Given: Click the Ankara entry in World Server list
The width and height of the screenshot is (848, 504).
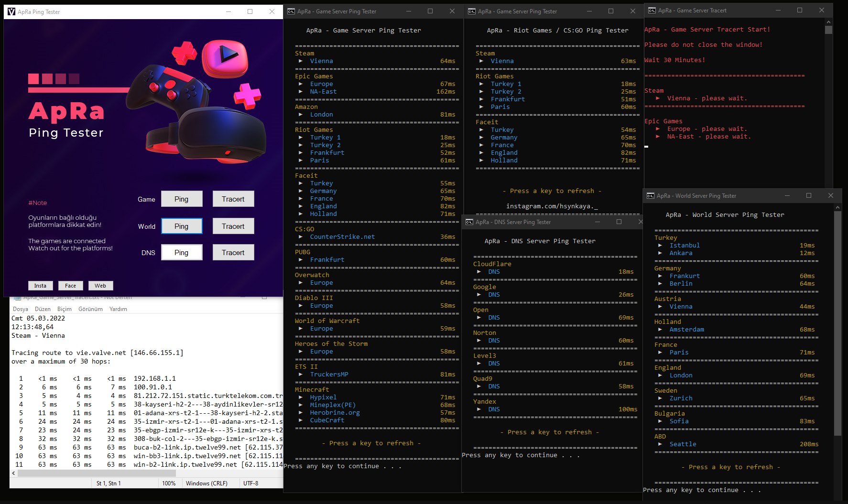Looking at the screenshot, I should 681,253.
